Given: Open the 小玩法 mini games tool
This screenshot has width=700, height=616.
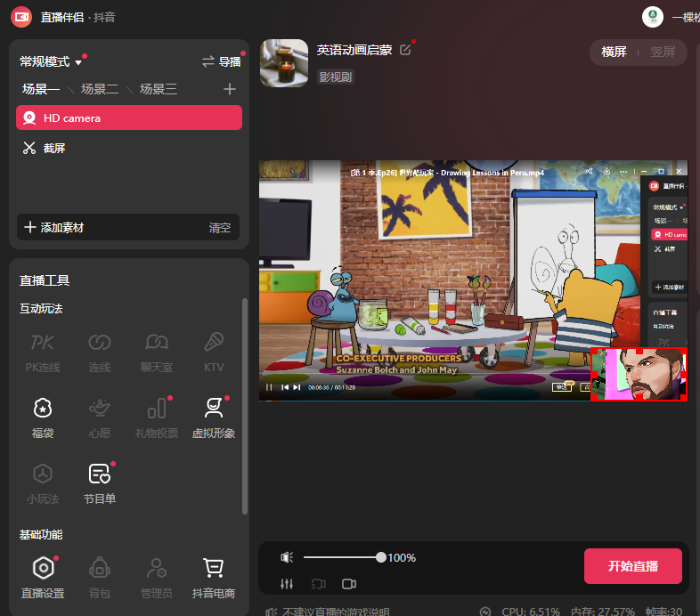Looking at the screenshot, I should (x=43, y=484).
